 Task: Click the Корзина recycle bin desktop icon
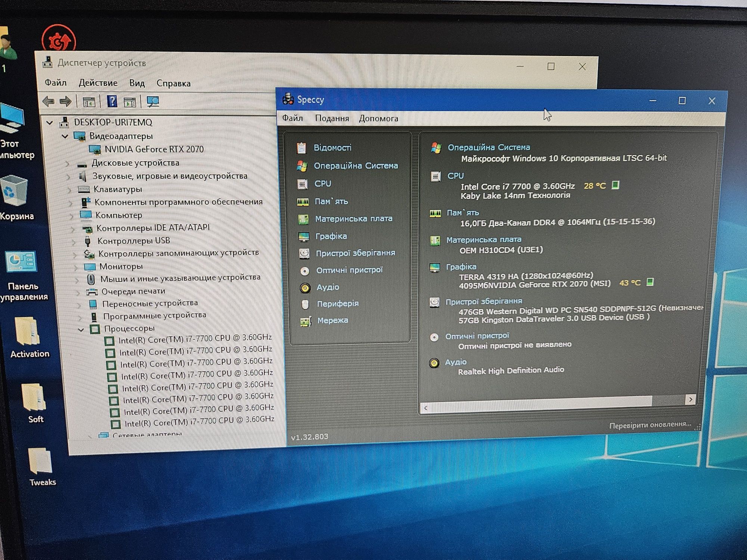15,198
